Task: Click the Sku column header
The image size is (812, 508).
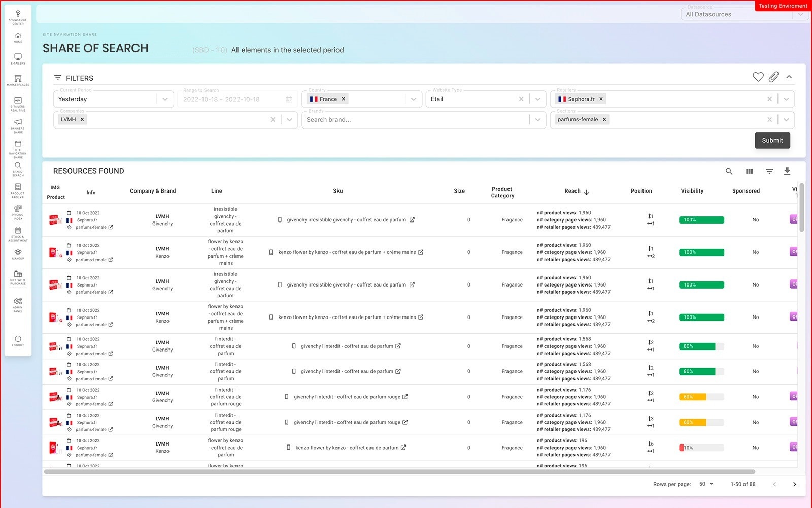Action: click(338, 191)
